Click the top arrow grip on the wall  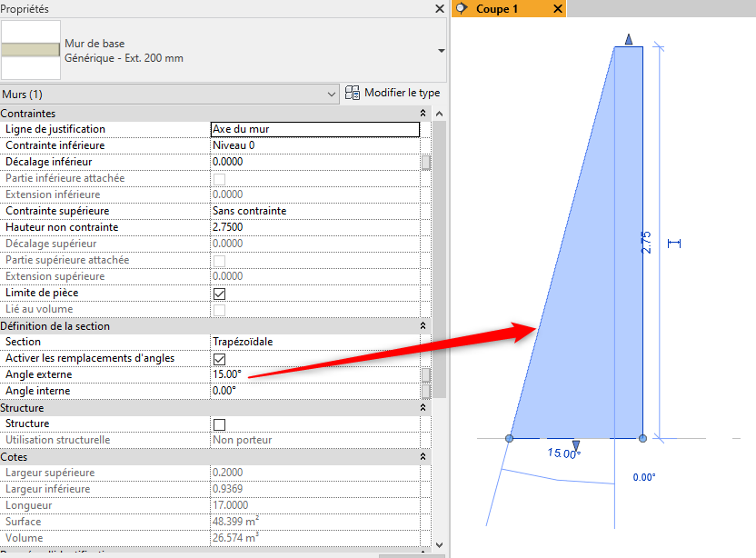(x=629, y=39)
